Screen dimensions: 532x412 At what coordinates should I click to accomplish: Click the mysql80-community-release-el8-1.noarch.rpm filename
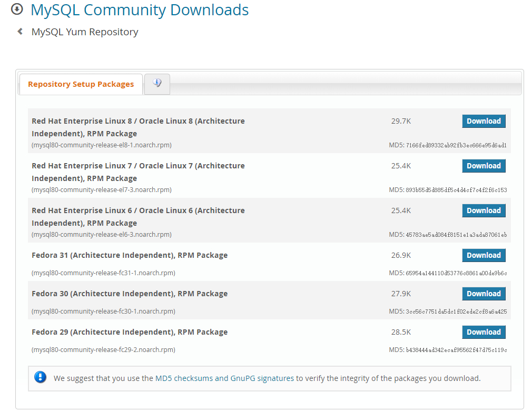(102, 145)
